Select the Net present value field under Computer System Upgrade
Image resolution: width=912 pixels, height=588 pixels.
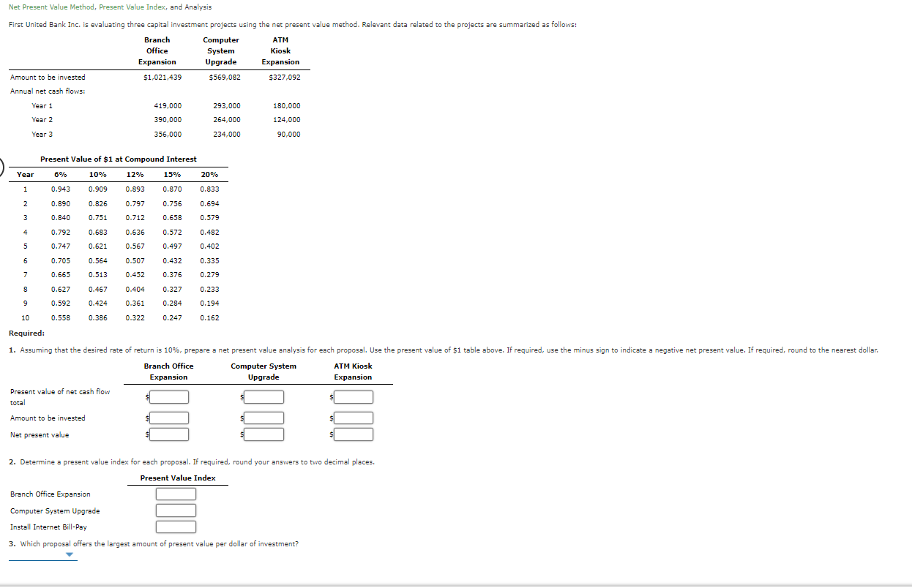click(263, 434)
